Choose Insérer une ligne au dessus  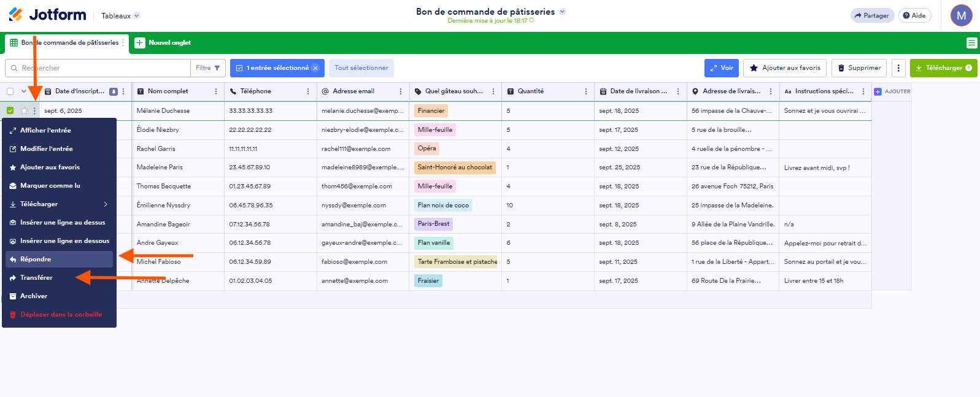pyautogui.click(x=59, y=222)
